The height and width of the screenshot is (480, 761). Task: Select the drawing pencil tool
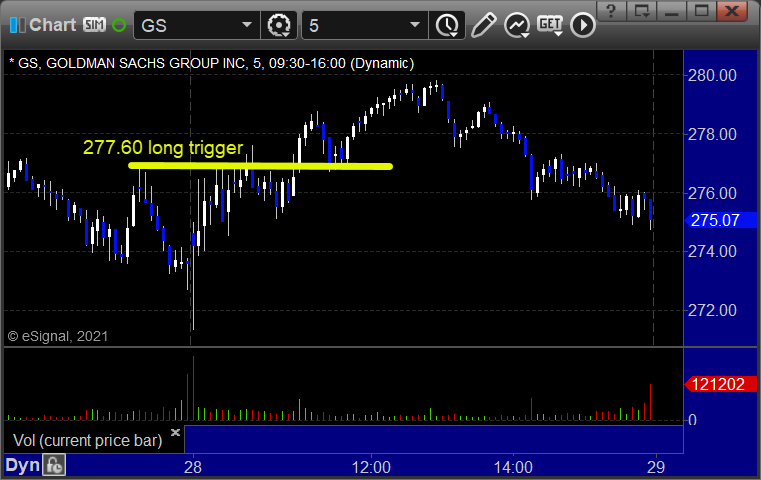pos(483,25)
